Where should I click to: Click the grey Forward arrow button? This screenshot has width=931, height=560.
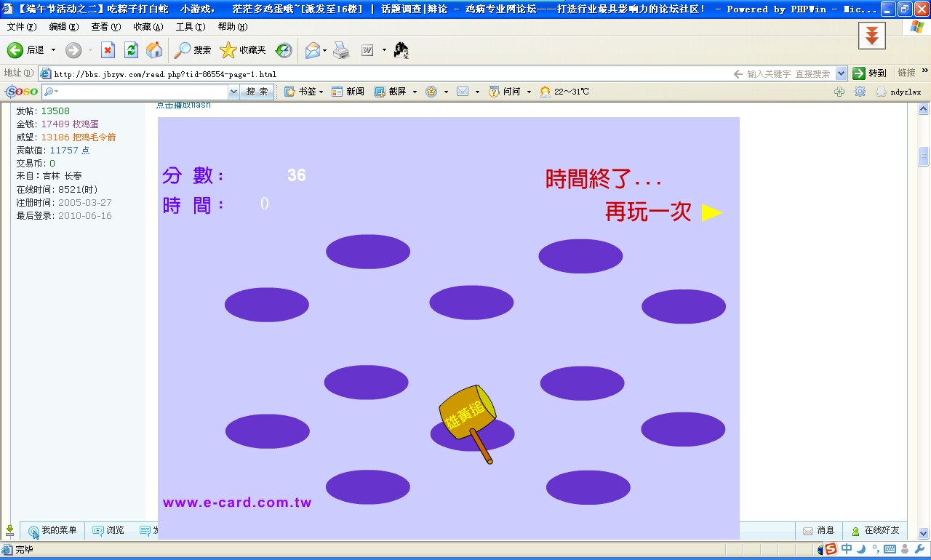click(x=73, y=50)
